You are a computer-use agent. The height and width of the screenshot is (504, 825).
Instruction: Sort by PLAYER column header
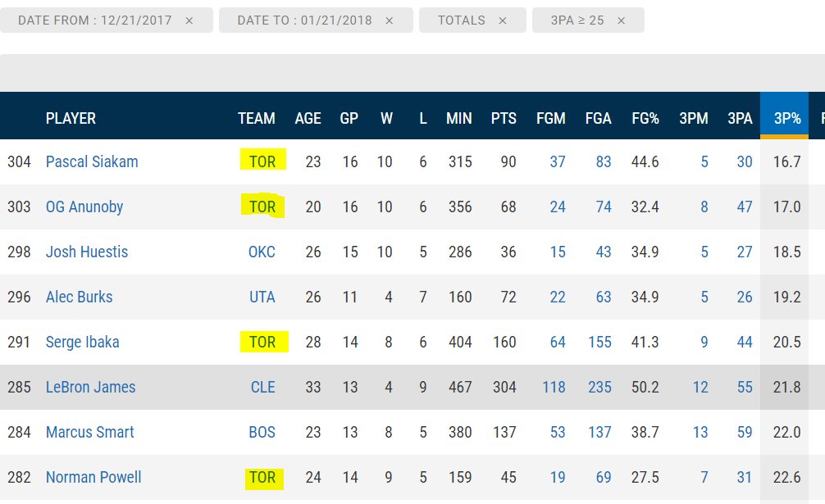point(71,118)
